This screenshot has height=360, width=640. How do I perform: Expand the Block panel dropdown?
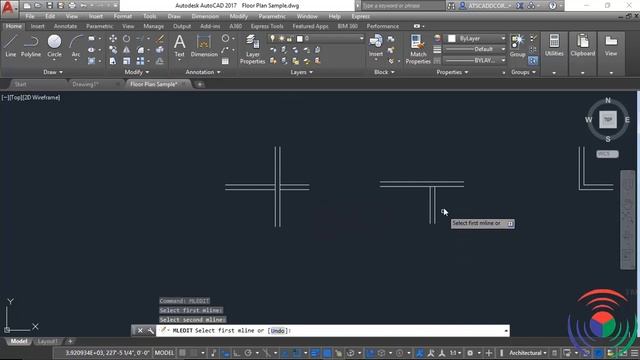(384, 72)
